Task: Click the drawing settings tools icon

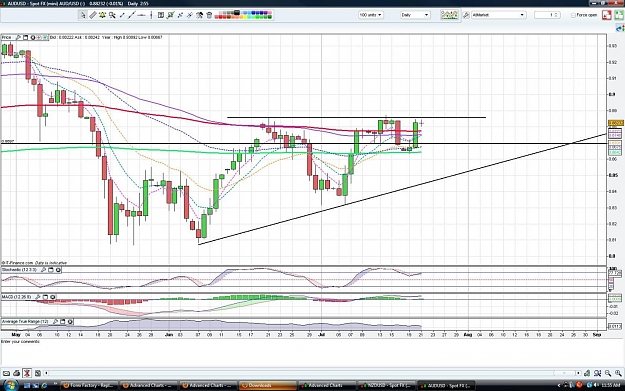Action: pyautogui.click(x=199, y=15)
